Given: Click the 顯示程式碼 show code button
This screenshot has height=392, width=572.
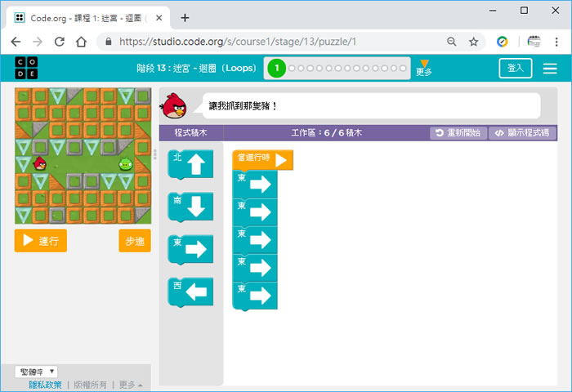Looking at the screenshot, I should [x=522, y=133].
